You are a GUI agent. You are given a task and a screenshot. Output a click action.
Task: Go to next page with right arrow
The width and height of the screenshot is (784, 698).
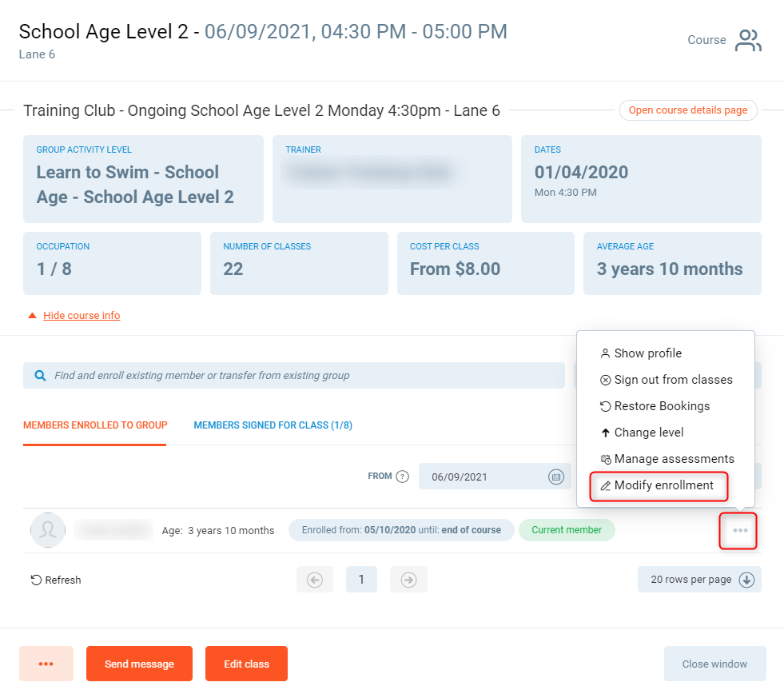click(408, 580)
